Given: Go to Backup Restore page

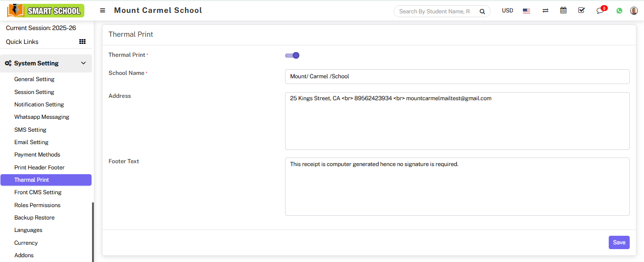Looking at the screenshot, I should click(34, 218).
